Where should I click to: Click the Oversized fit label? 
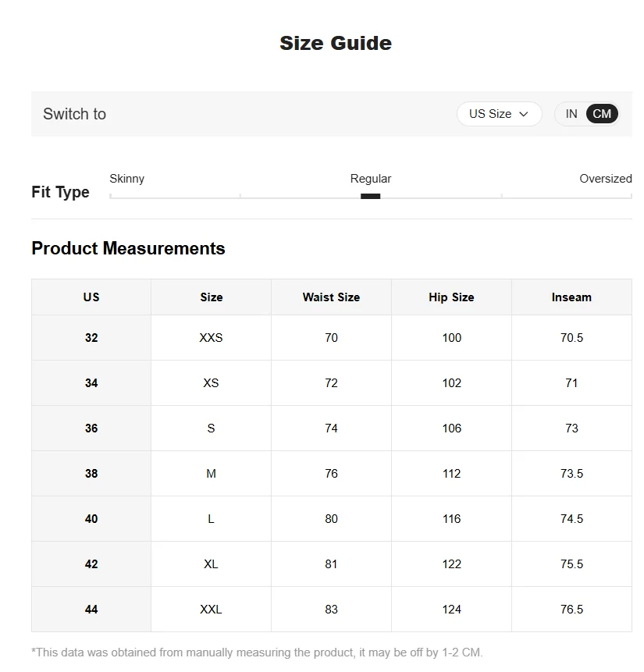[x=605, y=179]
